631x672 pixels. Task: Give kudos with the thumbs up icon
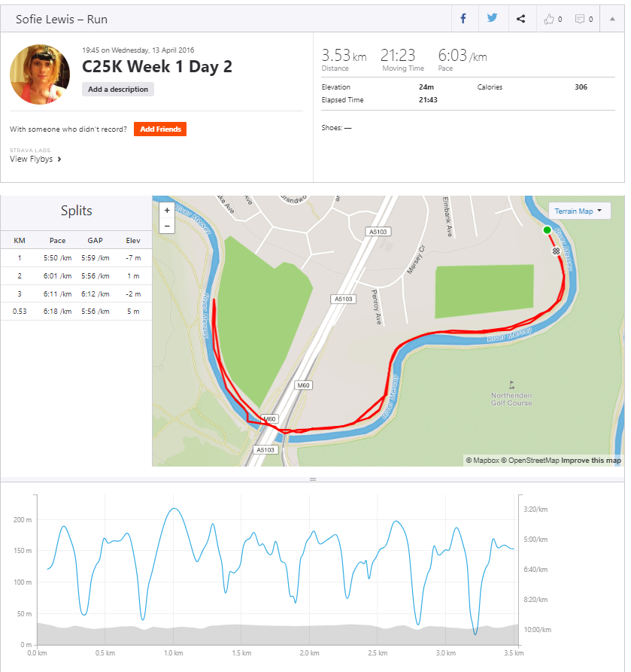(x=552, y=20)
